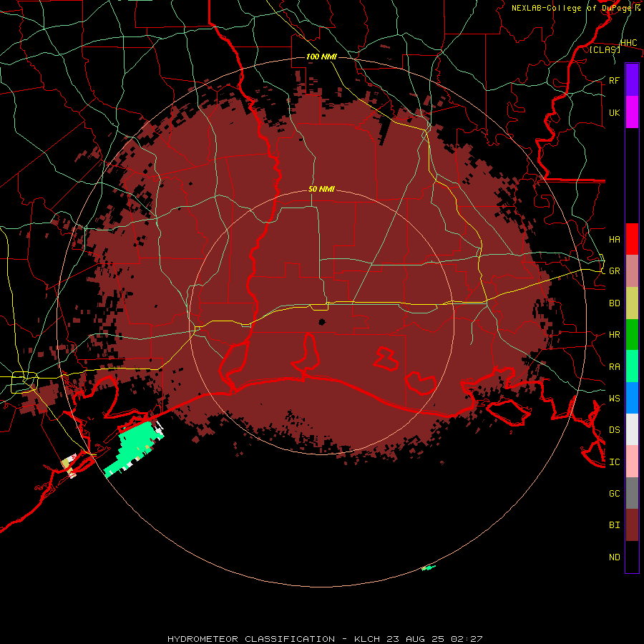Click the DS white legend swatch
The image size is (644, 644).
coord(632,429)
